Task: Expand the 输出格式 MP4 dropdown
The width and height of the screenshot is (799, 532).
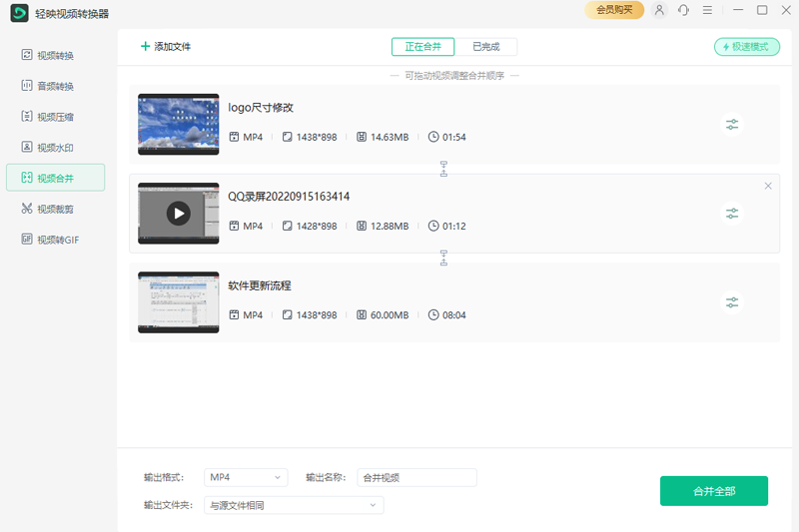Action: point(246,477)
